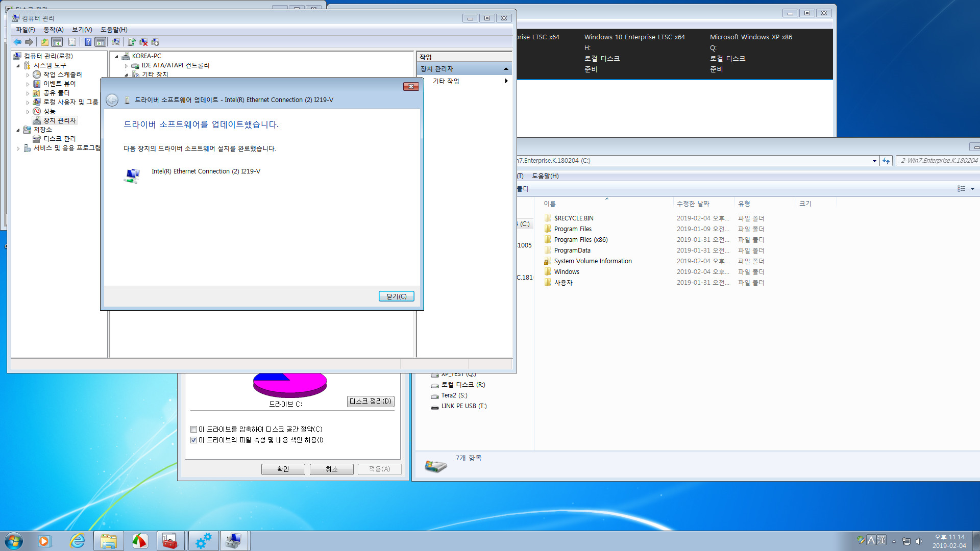Open Help (도움말) menu in Explorer window
Image resolution: width=980 pixels, height=551 pixels.
click(x=545, y=176)
